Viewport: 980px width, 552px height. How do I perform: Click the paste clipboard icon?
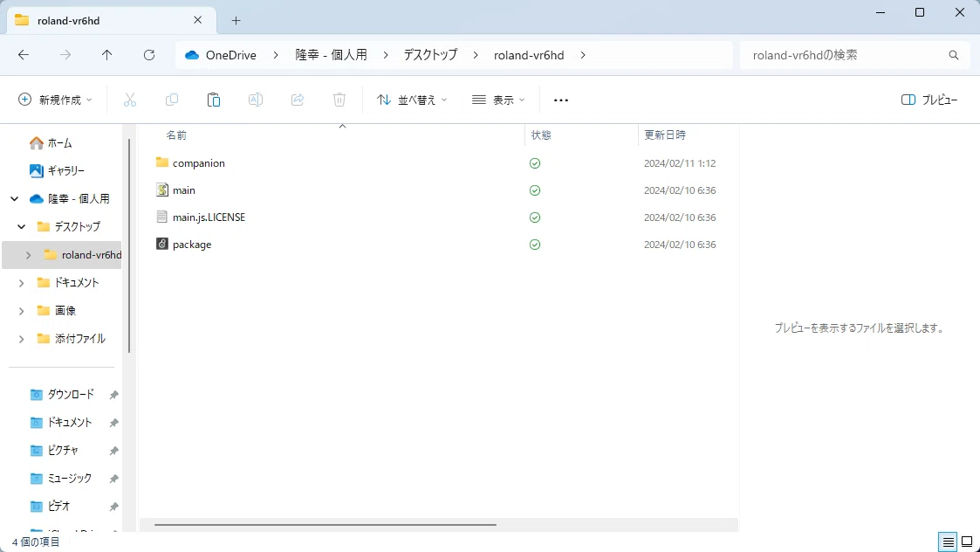click(x=214, y=100)
